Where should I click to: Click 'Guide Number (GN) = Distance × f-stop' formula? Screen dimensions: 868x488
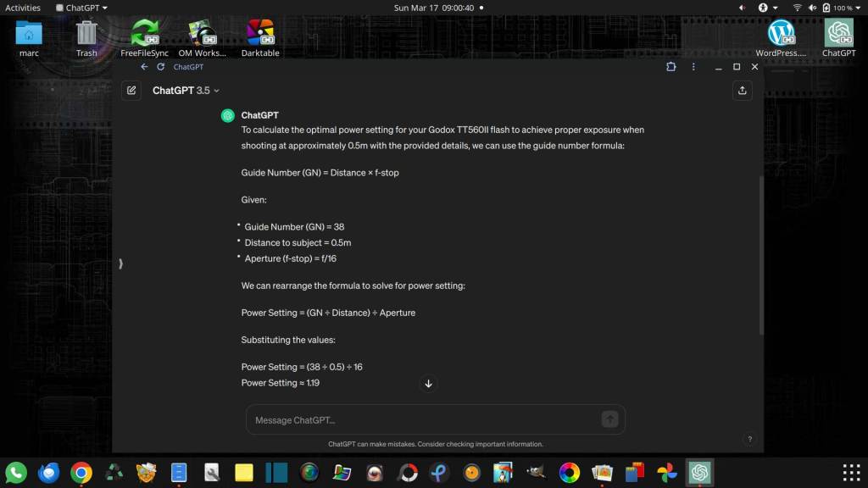[320, 173]
